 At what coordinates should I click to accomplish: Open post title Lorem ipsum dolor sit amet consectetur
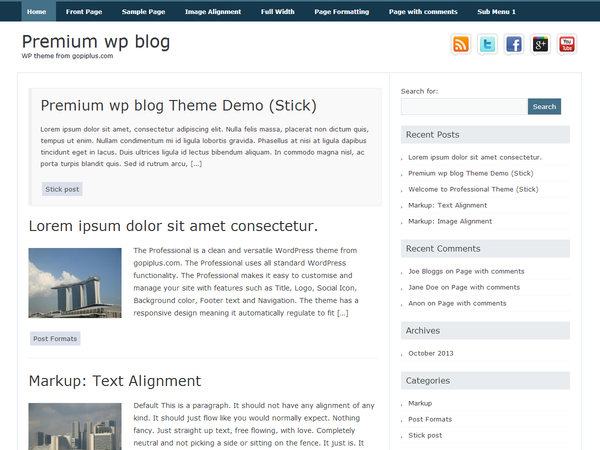173,226
